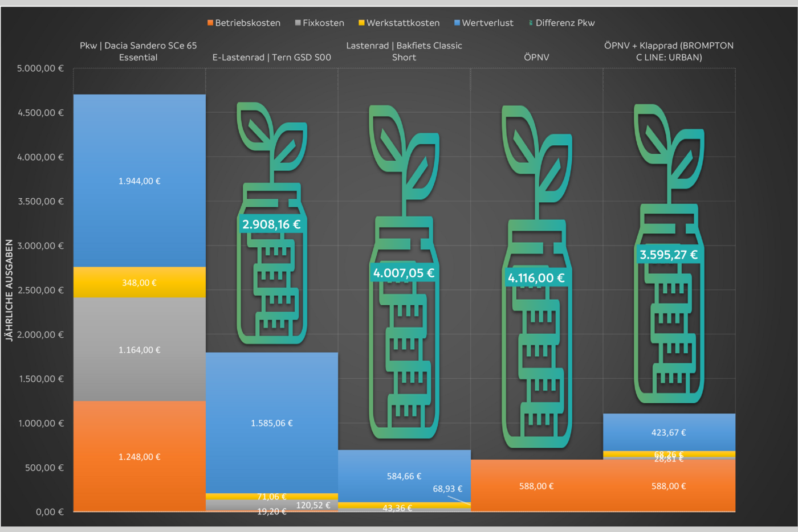Screen dimensions: 798x532
Task: Click the 5.000,00 € axis tick label
Action: click(40, 68)
